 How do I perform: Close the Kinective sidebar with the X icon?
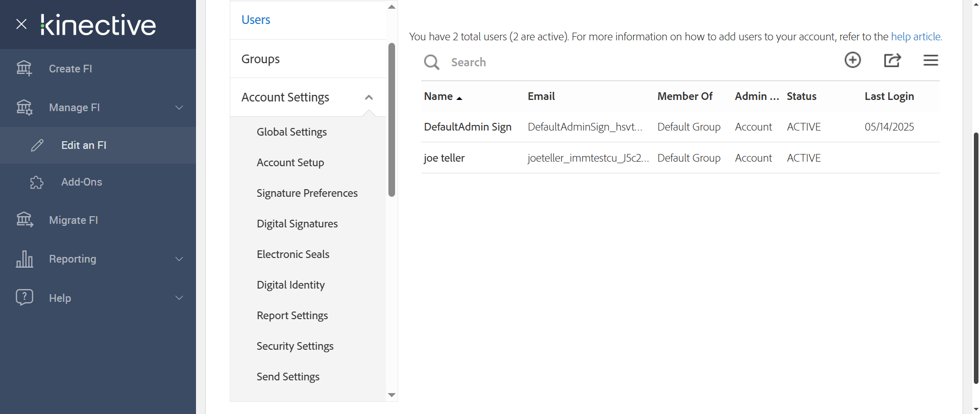coord(21,24)
